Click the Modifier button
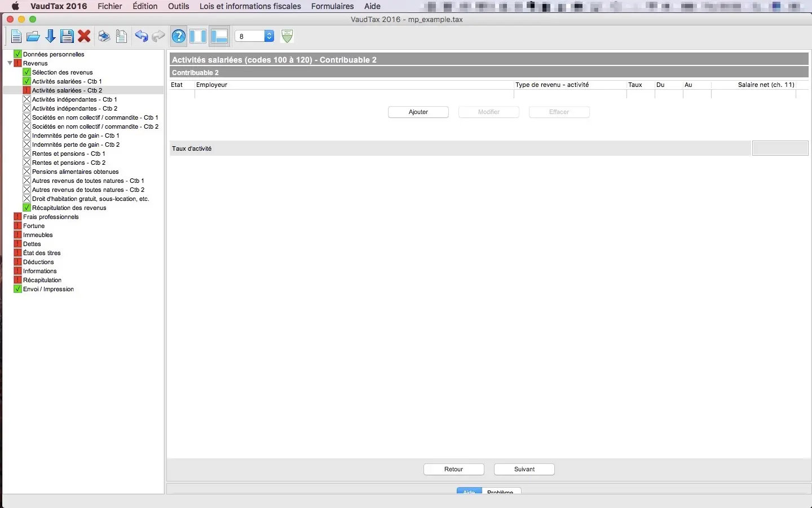 [489, 112]
